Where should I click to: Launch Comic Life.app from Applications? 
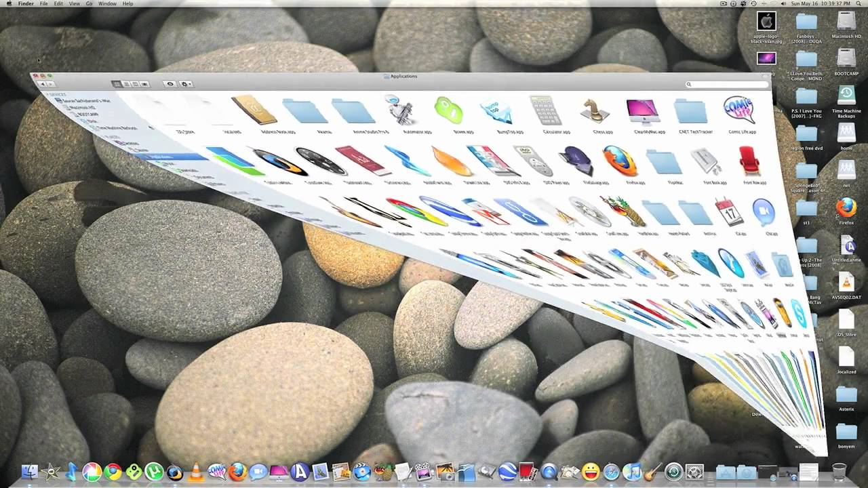738,110
